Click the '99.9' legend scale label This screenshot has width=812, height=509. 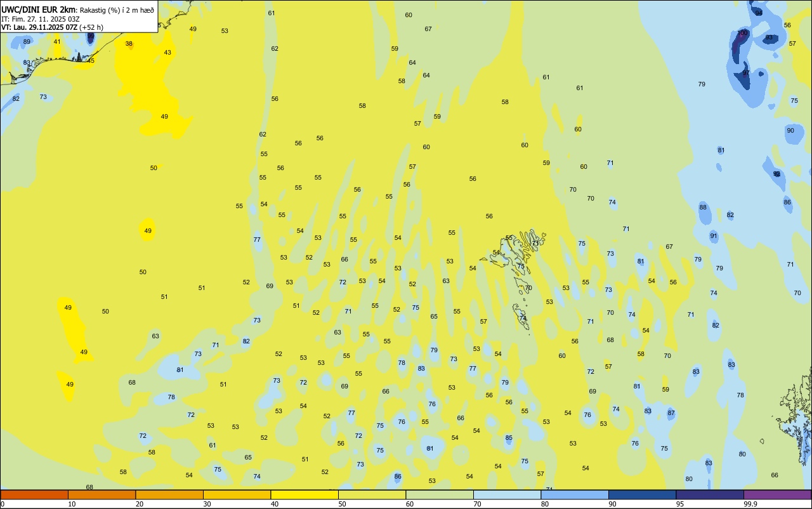pos(750,504)
